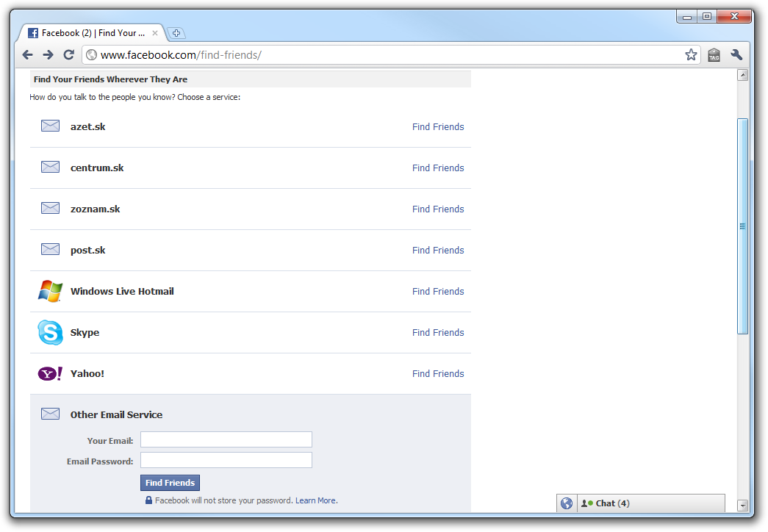
Task: Find friends via zoznam.sk link
Action: click(438, 209)
